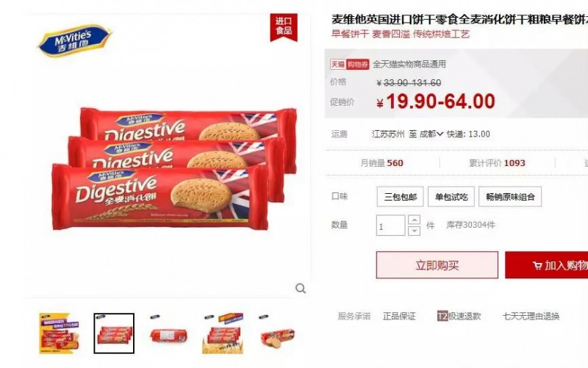Decrease quantity with the down arrow
The width and height of the screenshot is (588, 368).
coord(414,231)
